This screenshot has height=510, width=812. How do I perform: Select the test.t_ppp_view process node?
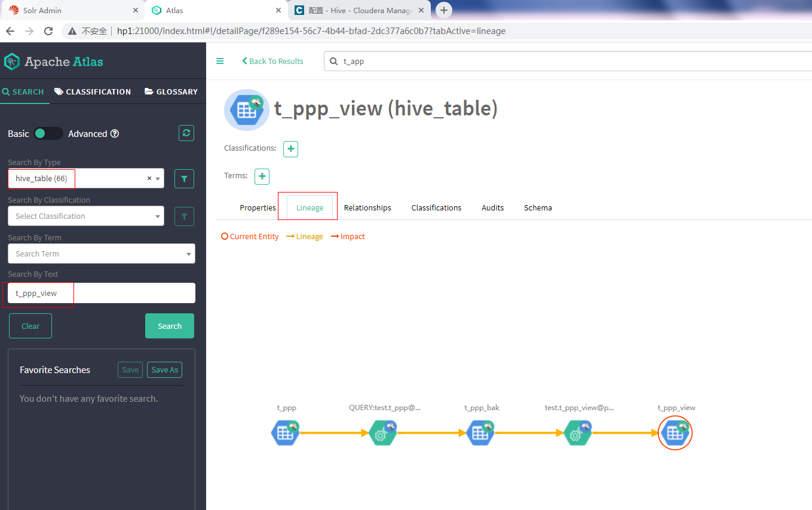pos(578,433)
